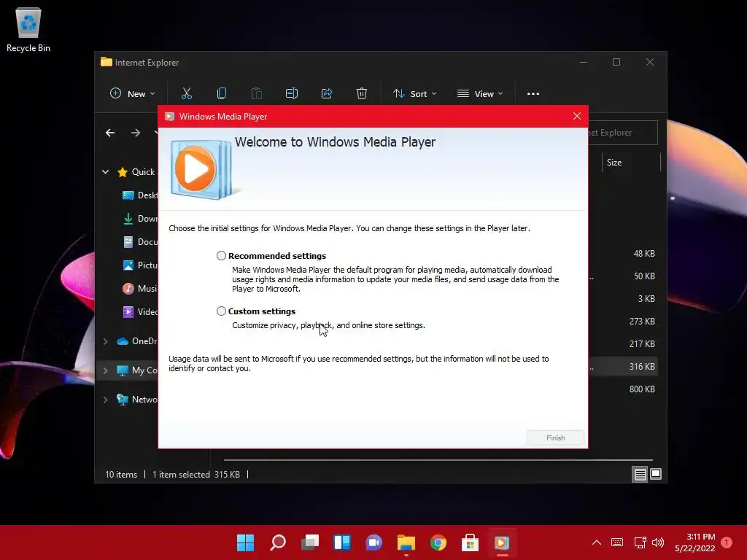Click the volume speaker tray icon
The width and height of the screenshot is (747, 560).
(x=658, y=542)
